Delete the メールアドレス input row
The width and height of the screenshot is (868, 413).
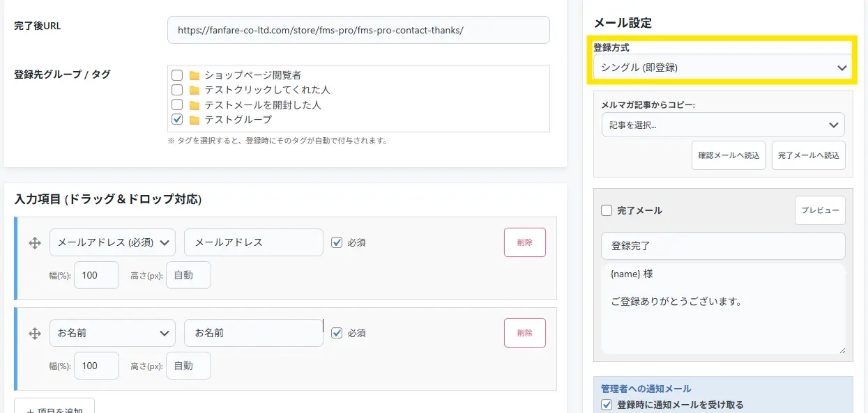[524, 242]
